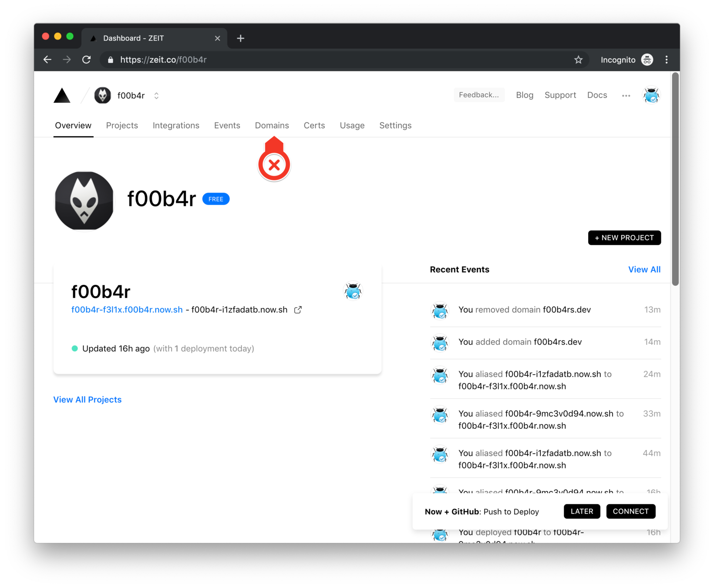Screen dimensions: 714x588
Task: Open the Chrome three-dot menu
Action: [667, 60]
